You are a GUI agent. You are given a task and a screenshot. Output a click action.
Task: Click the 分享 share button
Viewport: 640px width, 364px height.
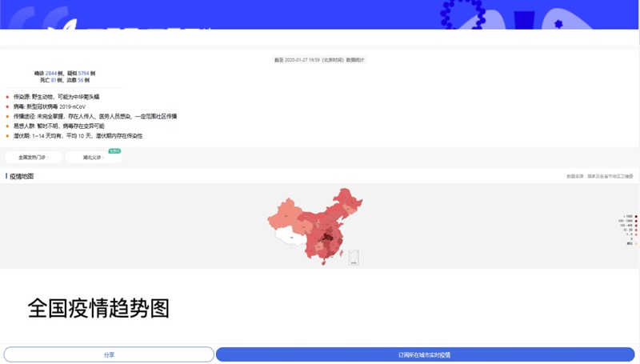point(109,354)
